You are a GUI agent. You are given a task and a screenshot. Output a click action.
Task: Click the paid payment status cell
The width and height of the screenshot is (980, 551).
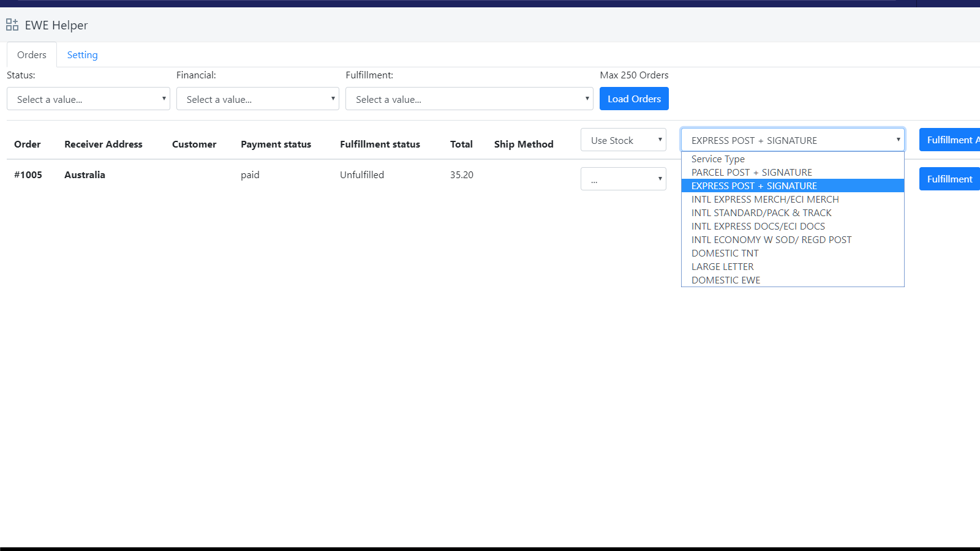[250, 174]
